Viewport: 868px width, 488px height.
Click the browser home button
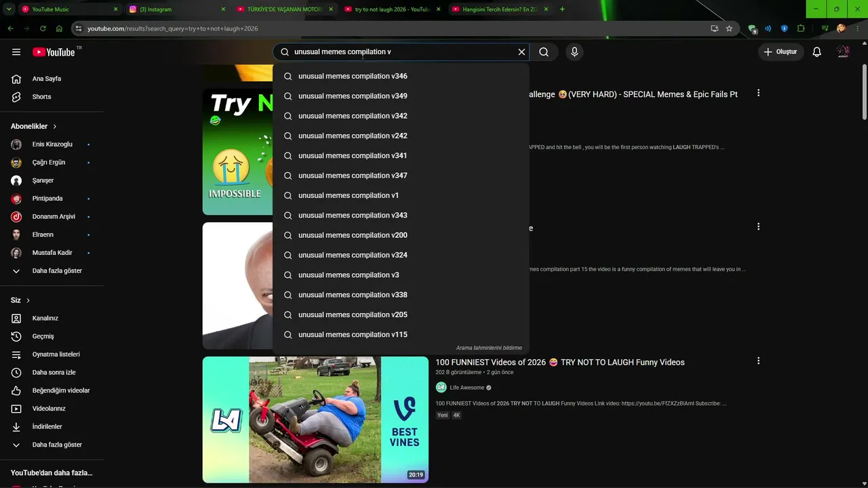pos(59,28)
